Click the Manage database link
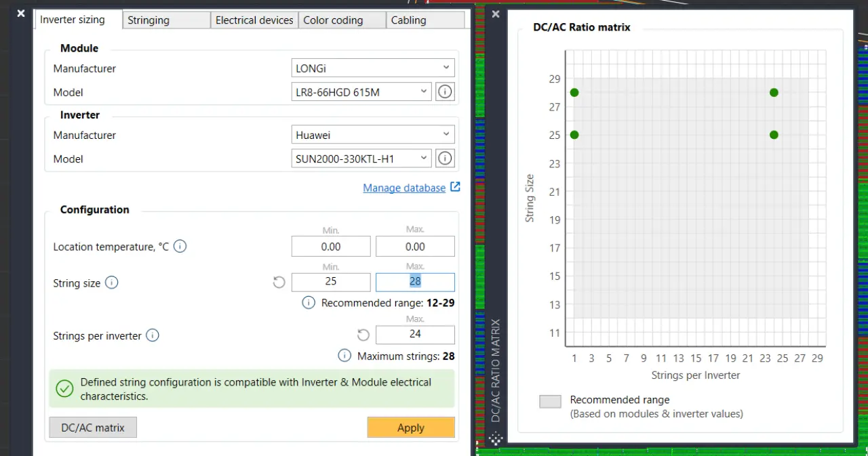This screenshot has width=868, height=456. [404, 188]
